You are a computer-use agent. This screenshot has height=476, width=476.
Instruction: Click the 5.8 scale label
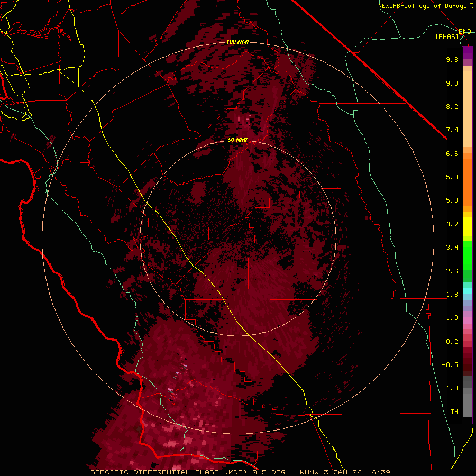pos(452,177)
